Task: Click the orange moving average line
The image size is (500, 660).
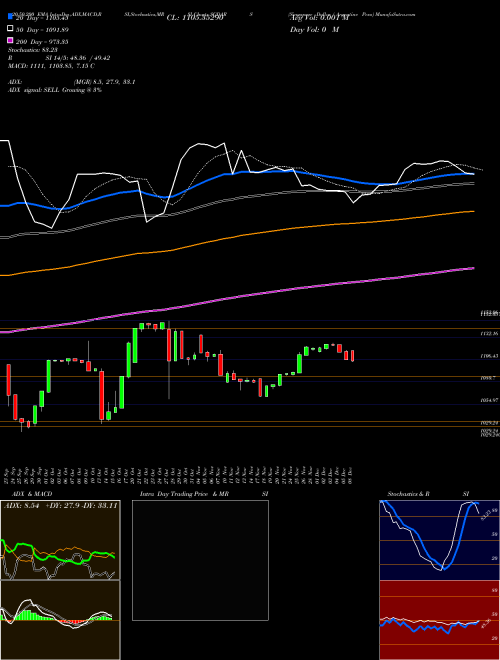Action: [237, 238]
